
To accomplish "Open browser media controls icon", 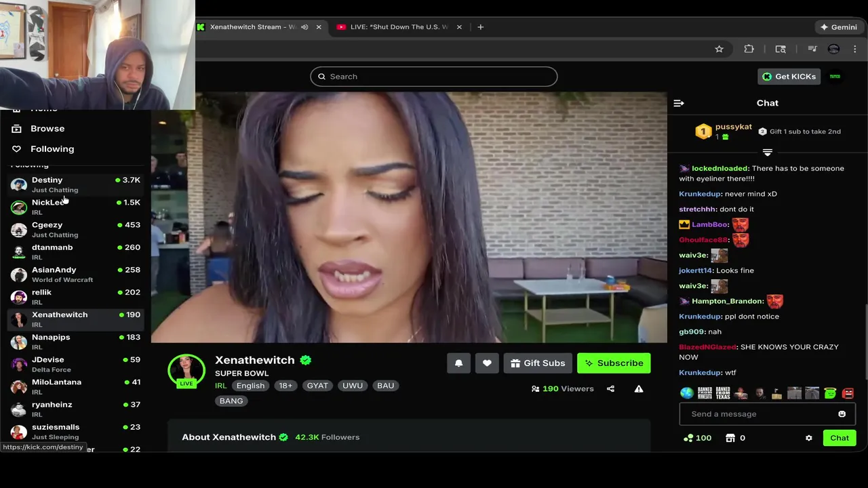I will click(812, 49).
